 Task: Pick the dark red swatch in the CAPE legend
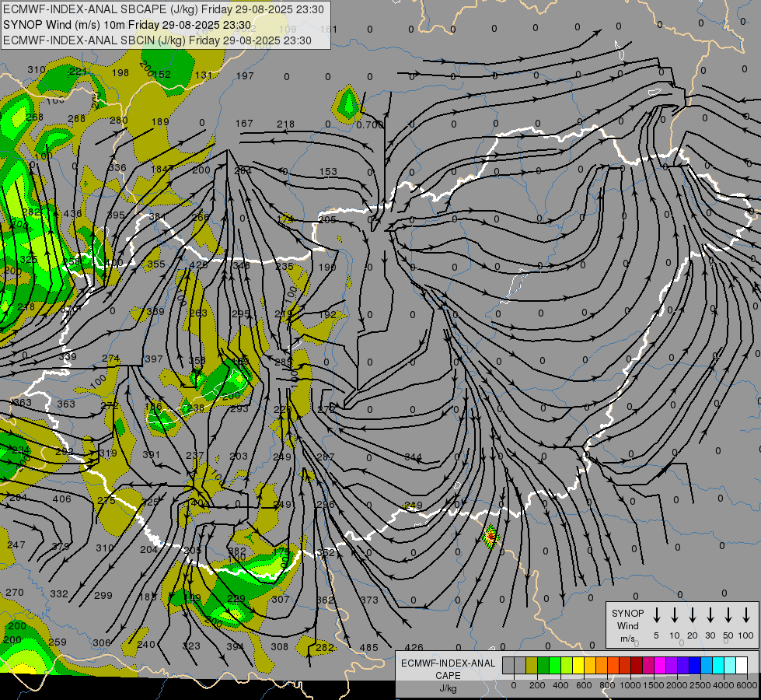point(637,666)
